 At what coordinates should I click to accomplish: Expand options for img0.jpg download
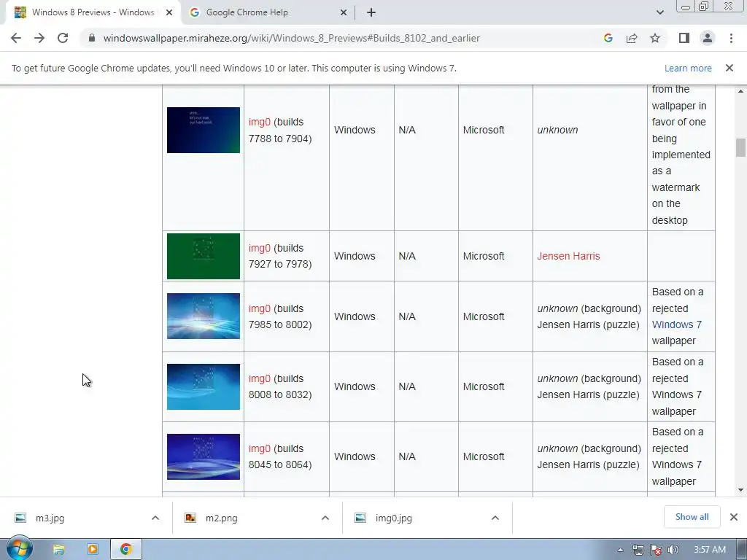(x=495, y=518)
